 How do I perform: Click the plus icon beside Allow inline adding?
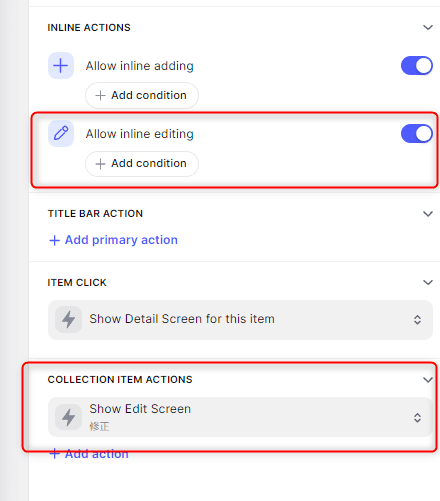coord(61,66)
